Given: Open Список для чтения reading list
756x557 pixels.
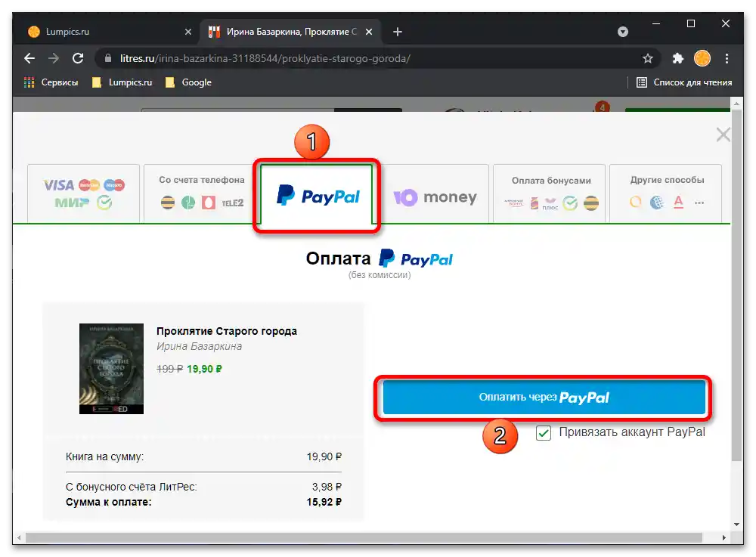Looking at the screenshot, I should click(684, 82).
